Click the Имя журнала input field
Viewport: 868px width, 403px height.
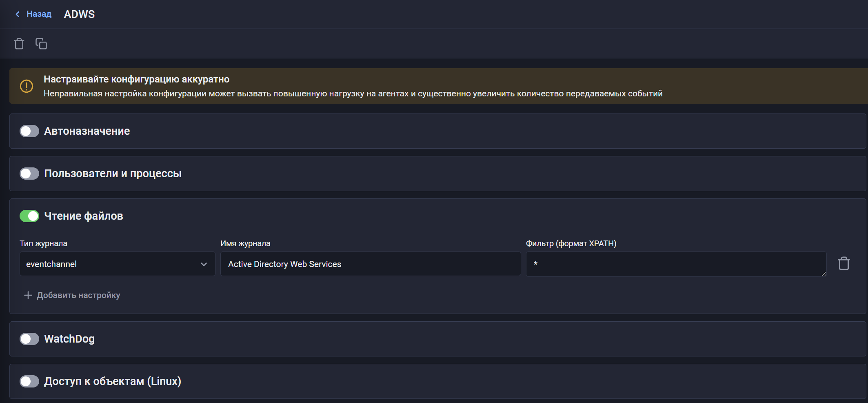pyautogui.click(x=371, y=264)
